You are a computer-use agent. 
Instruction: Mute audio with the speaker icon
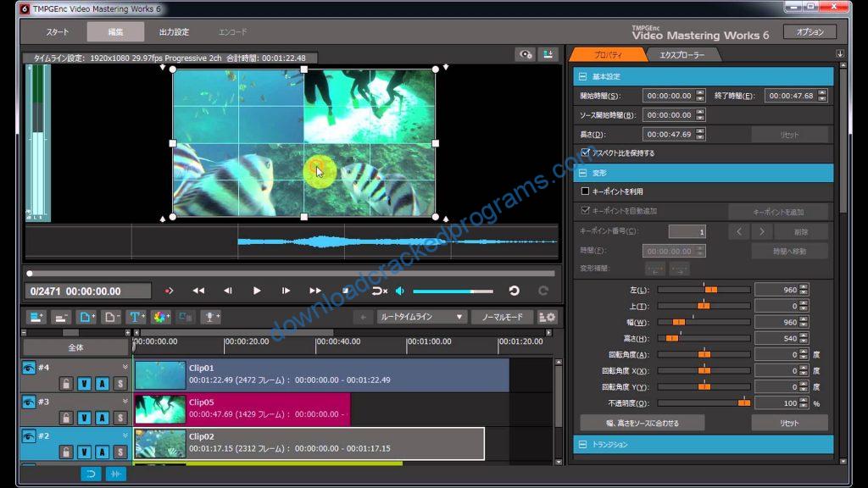click(400, 291)
